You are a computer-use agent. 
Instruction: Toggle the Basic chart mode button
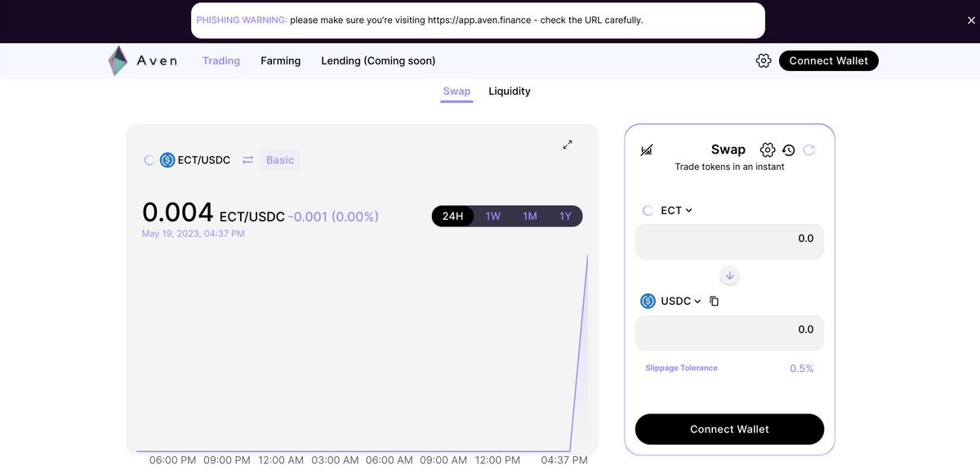[x=280, y=160]
